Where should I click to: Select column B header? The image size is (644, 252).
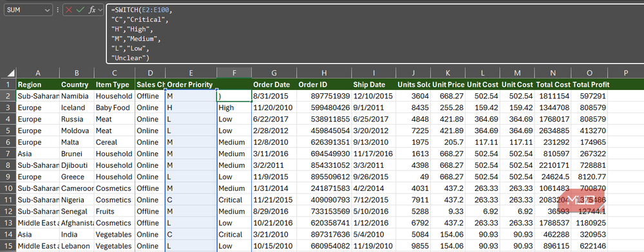(x=77, y=73)
